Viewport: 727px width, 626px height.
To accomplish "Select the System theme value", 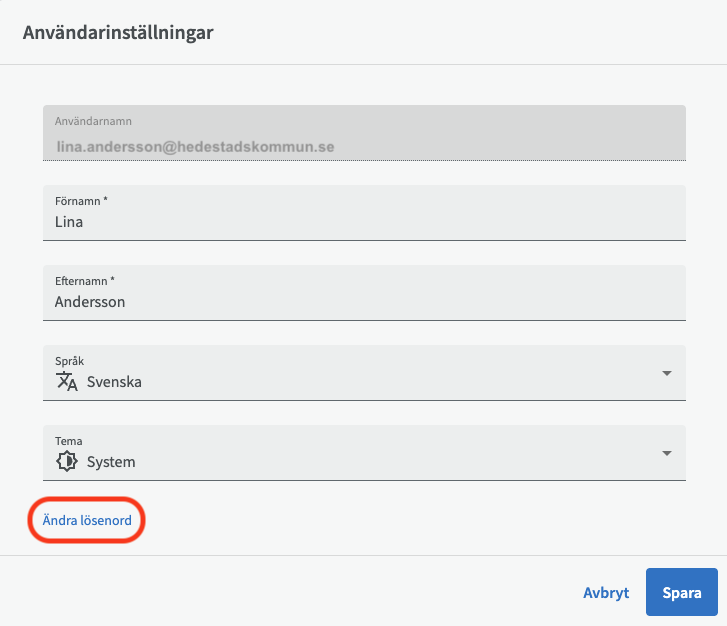I will [x=111, y=462].
